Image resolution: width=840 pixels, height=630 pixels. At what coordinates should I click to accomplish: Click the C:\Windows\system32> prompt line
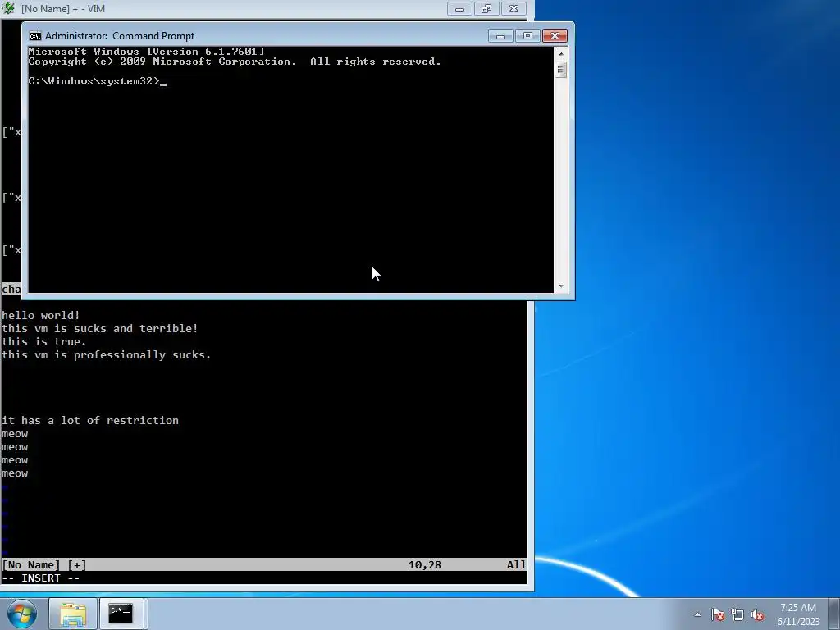tap(97, 81)
